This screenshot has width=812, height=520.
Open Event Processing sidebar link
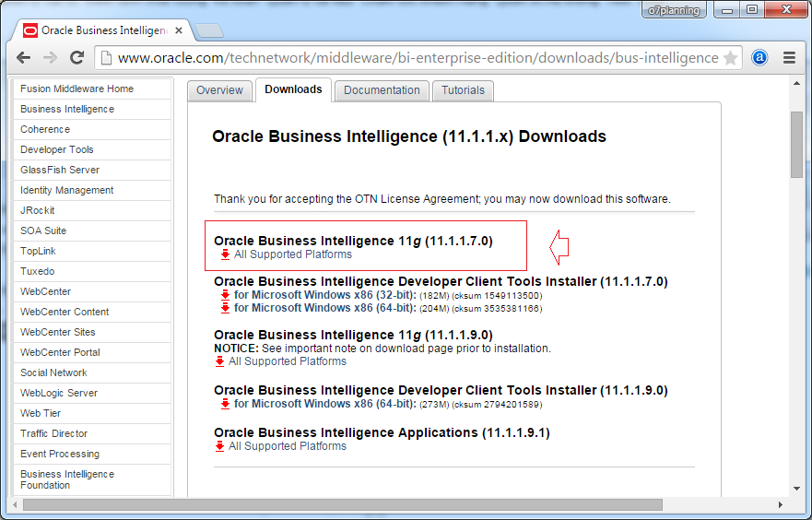[92, 454]
